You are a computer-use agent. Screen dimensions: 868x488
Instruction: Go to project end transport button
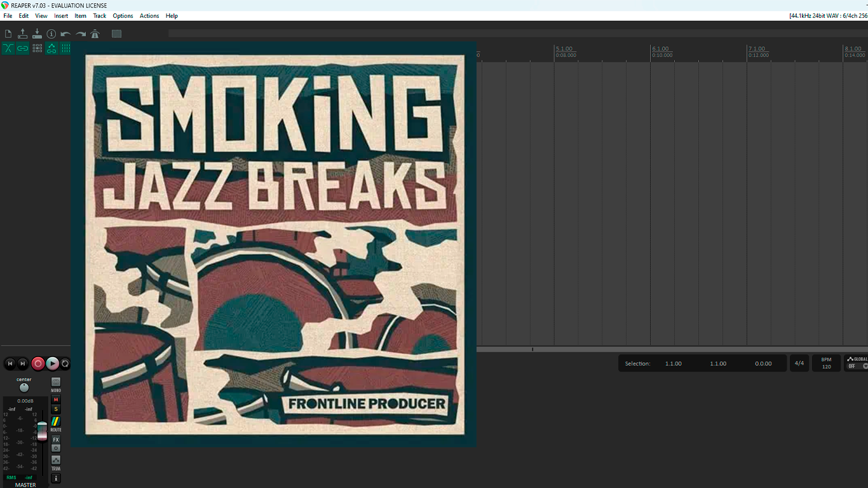click(x=23, y=363)
